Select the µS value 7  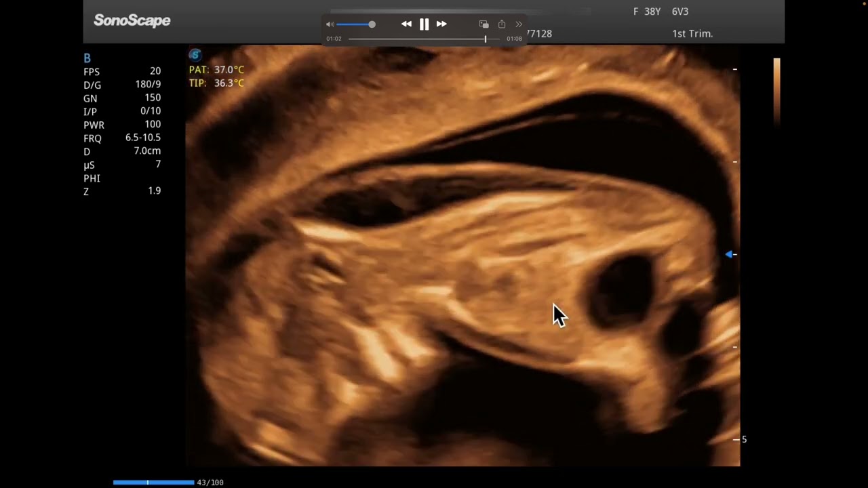(158, 165)
